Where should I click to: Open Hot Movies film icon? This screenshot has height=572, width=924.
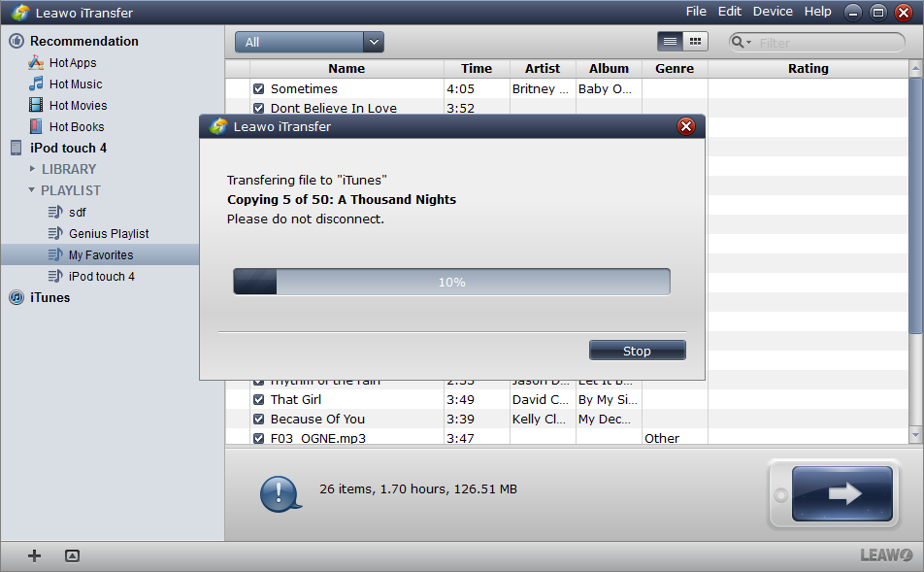pos(36,105)
